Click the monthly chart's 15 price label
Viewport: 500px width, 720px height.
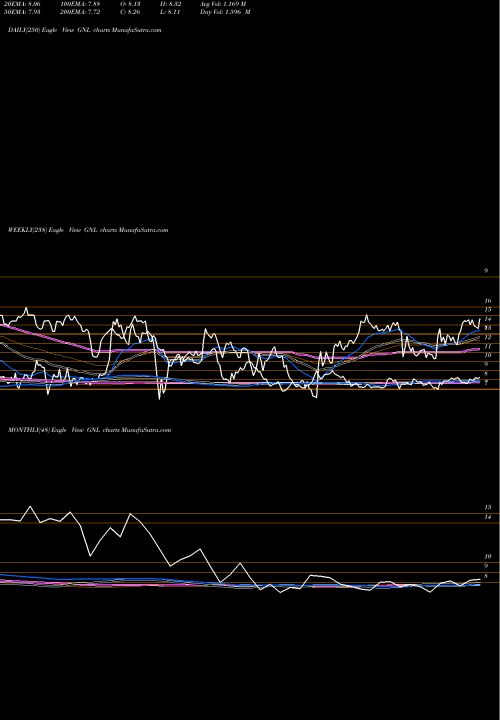point(488,507)
